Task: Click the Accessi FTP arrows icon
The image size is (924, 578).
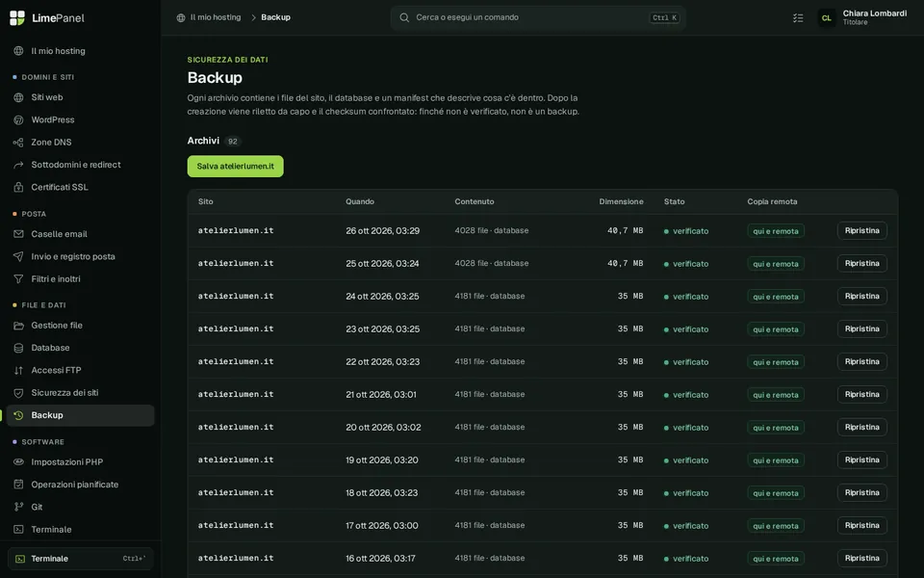Action: (x=19, y=370)
